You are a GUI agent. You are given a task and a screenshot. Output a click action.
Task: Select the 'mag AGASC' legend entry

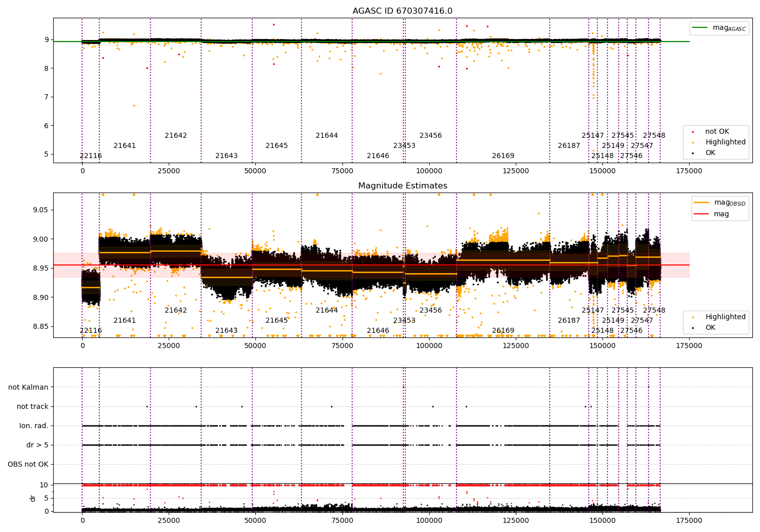(729, 28)
